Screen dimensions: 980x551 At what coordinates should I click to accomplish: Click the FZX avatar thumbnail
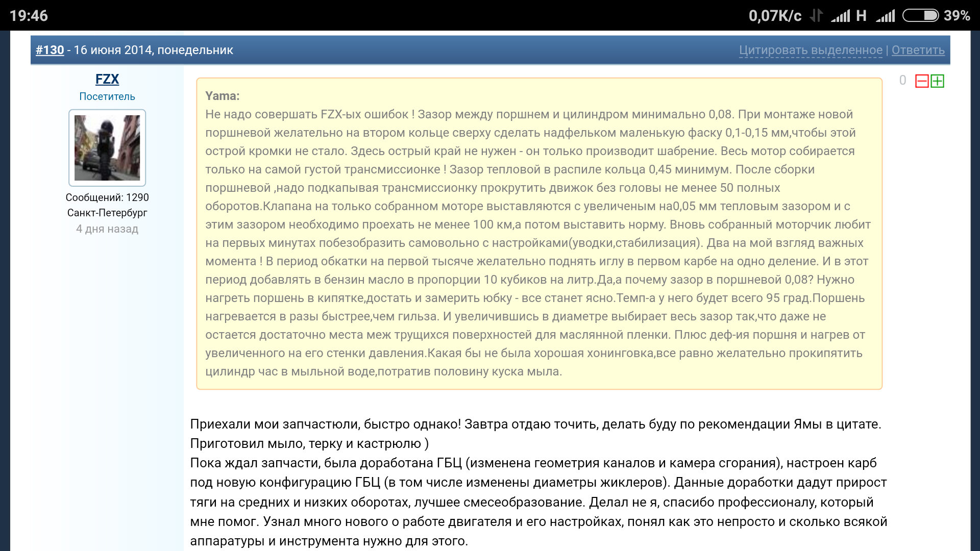click(107, 147)
